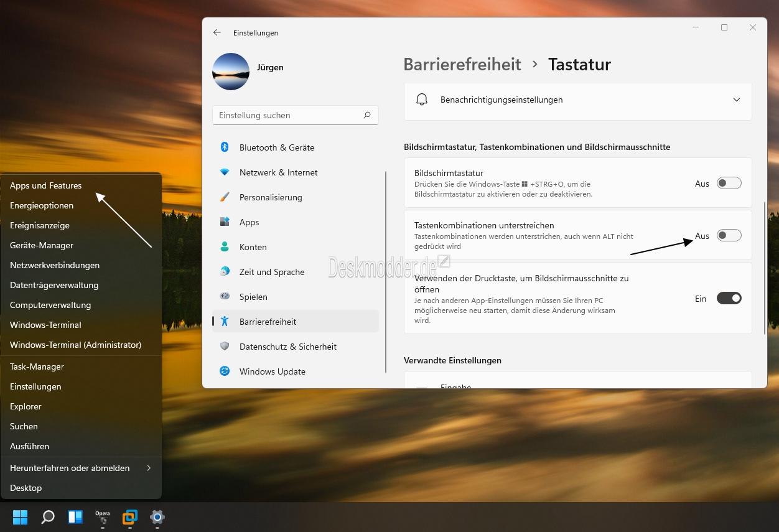Open Datenschutz & Sicherheit settings

pos(296,347)
